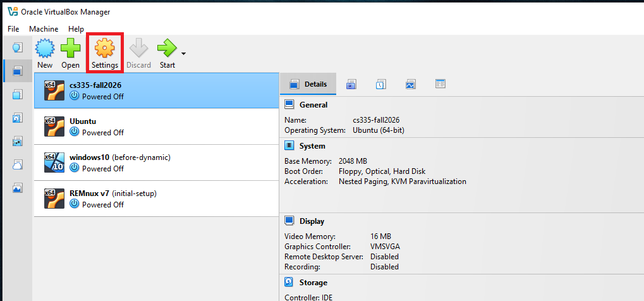Open the File Manager tab icon
Image resolution: width=644 pixels, height=301 pixels.
click(x=440, y=84)
